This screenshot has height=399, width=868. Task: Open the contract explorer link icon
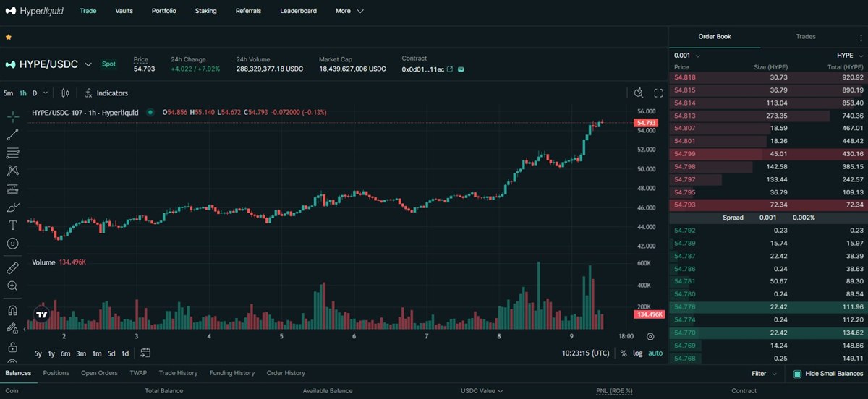tap(450, 69)
